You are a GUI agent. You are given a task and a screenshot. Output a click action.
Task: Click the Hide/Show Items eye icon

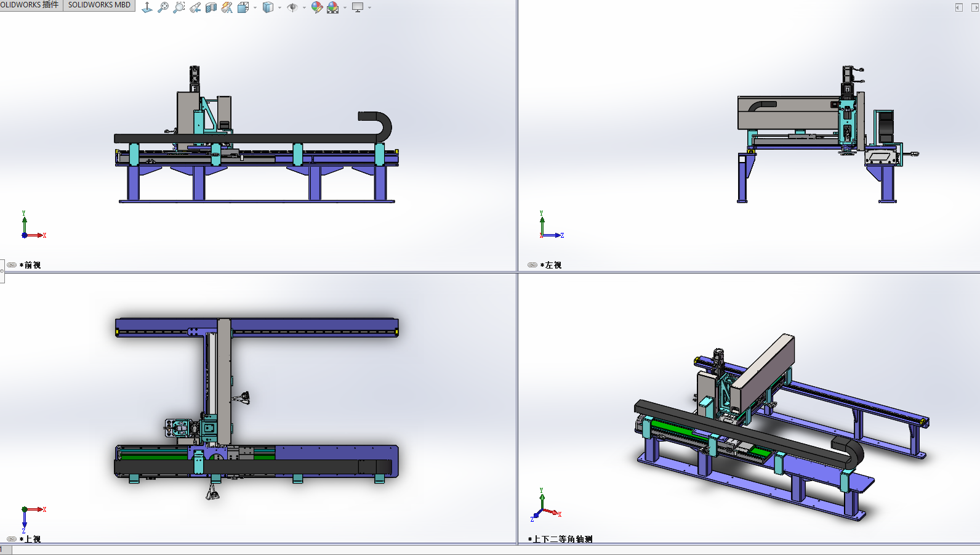tap(292, 7)
